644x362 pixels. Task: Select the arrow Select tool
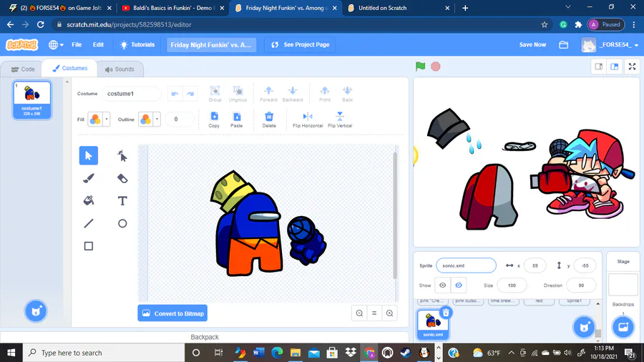[88, 155]
